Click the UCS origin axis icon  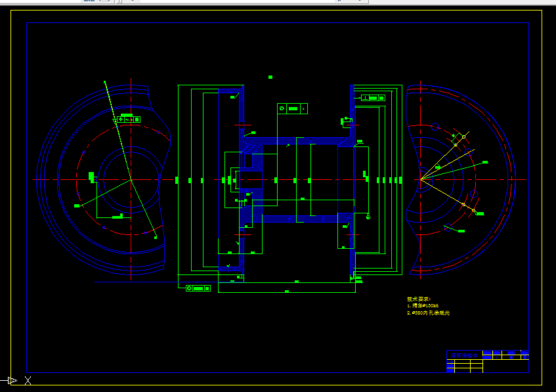point(12,381)
